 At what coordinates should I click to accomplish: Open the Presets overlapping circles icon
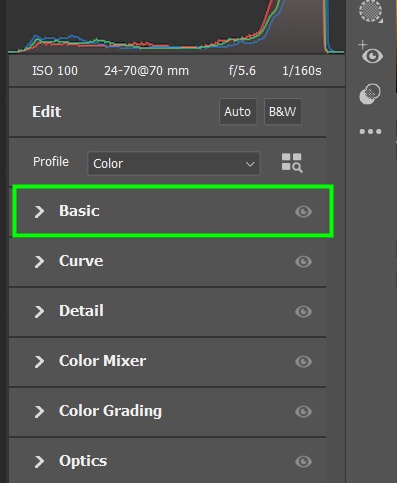(370, 94)
